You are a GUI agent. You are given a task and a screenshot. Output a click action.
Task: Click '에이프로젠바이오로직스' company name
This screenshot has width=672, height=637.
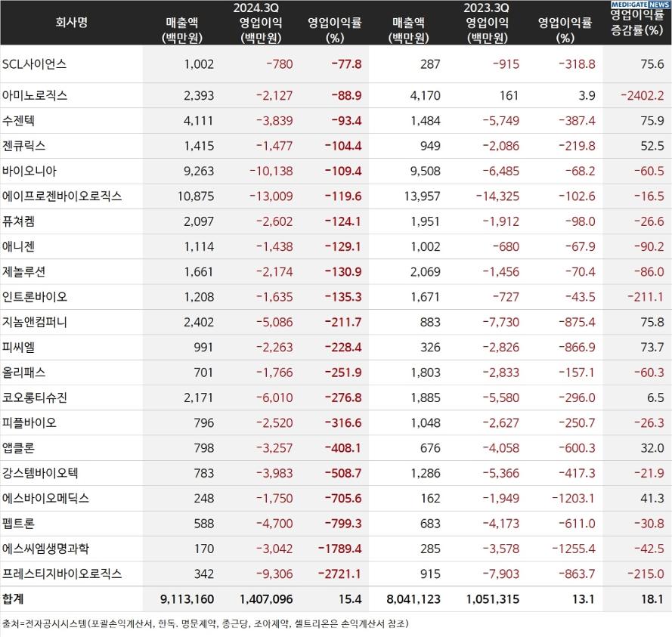coord(62,196)
